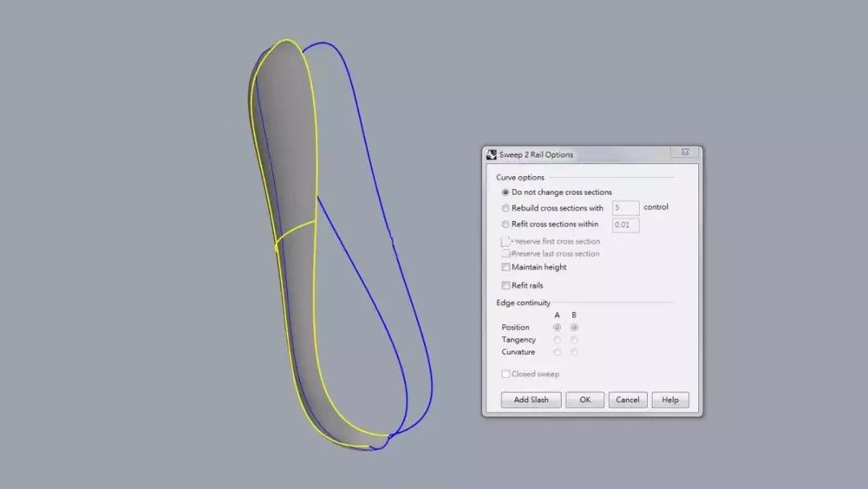Select Refit cross sections within option
Image resolution: width=868 pixels, height=489 pixels.
(506, 224)
